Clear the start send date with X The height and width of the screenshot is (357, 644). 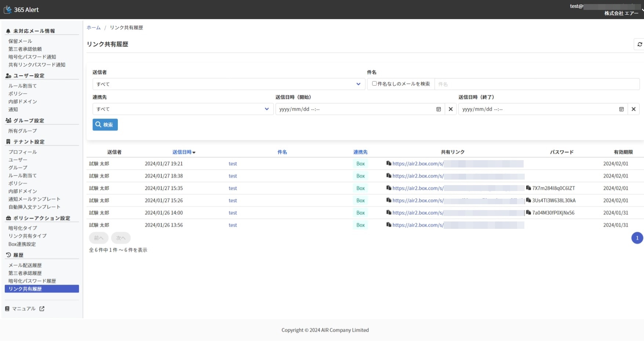(451, 109)
